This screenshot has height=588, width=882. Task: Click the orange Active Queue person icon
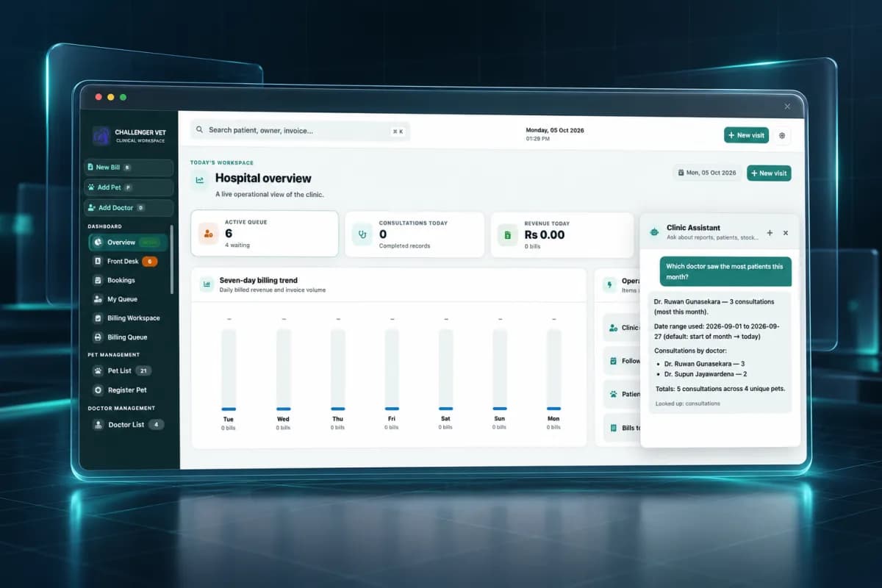pos(209,234)
